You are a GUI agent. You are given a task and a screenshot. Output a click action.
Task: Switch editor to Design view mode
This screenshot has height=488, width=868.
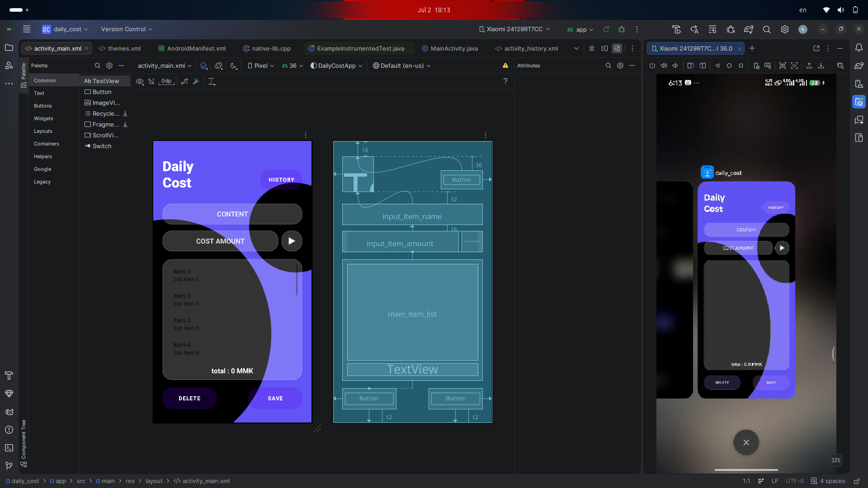coord(617,48)
